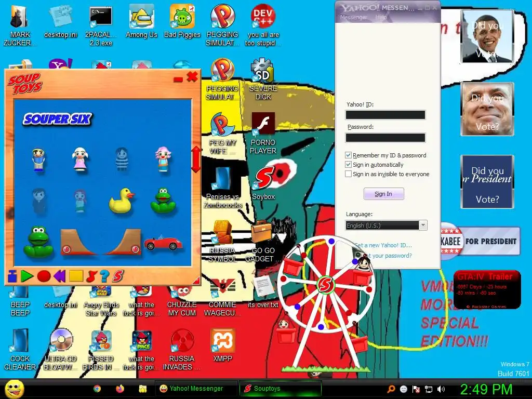Open the 2PACAL 2.3.exe desktop icon
The height and width of the screenshot is (399, 532).
101,26
